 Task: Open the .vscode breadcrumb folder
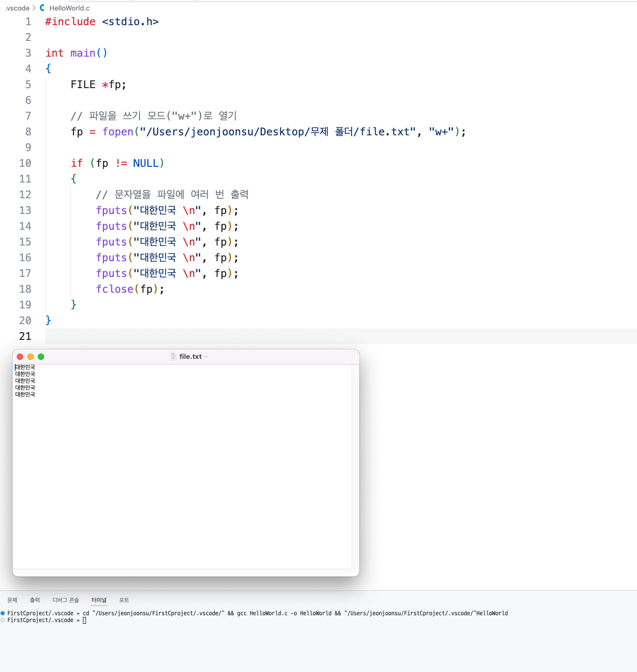[17, 8]
